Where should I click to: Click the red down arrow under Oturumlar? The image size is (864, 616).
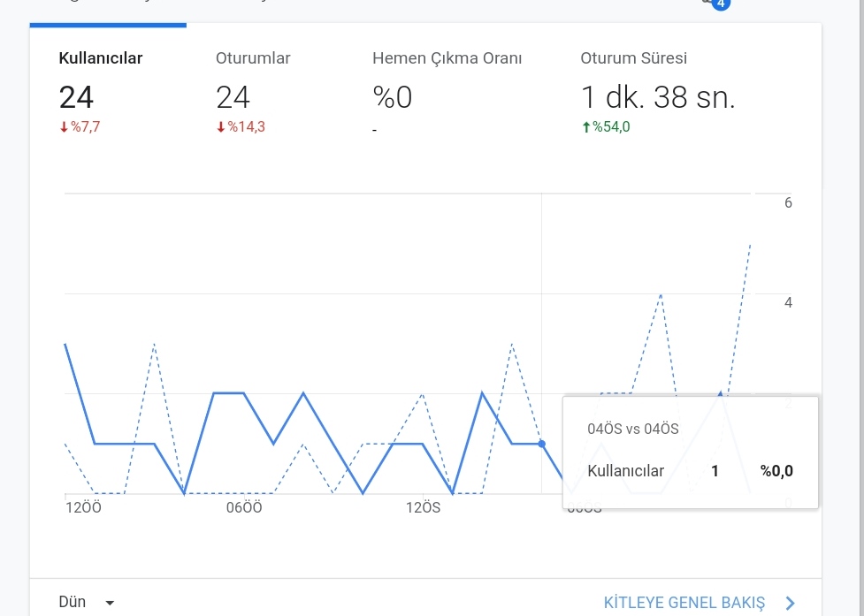(220, 127)
